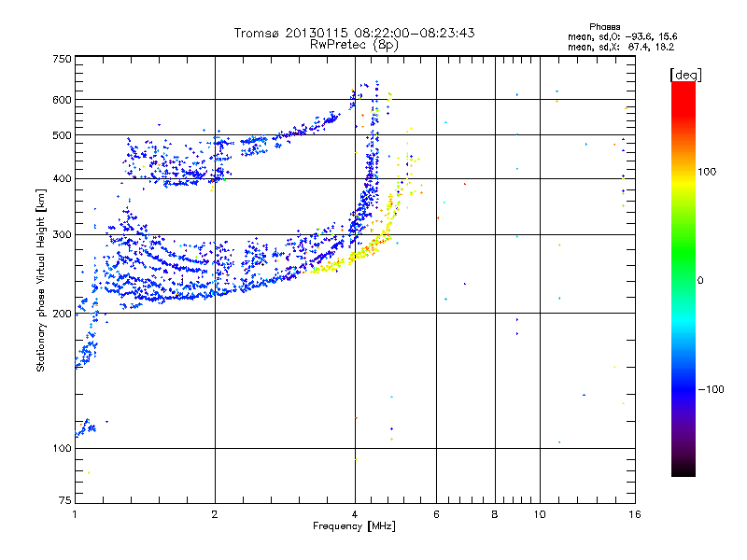The image size is (747, 560).
Task: Click the 'mean, sd,O: -93.6, 15.6' line
Action: coord(622,36)
